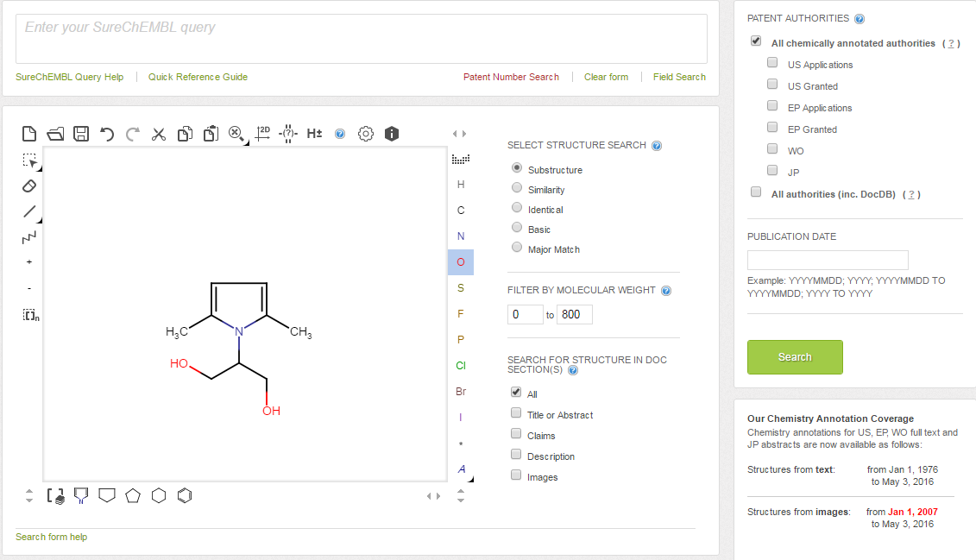Expand the single bond tool options
The width and height of the screenshot is (976, 560).
tap(38, 220)
